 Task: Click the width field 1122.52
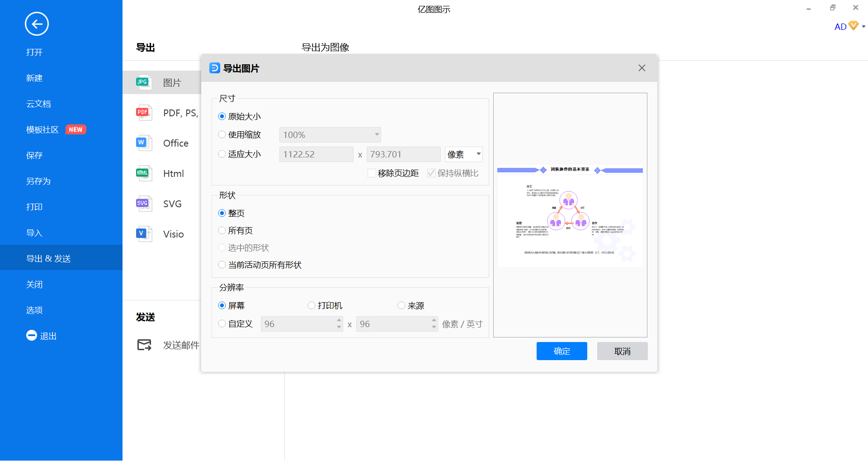tap(316, 154)
